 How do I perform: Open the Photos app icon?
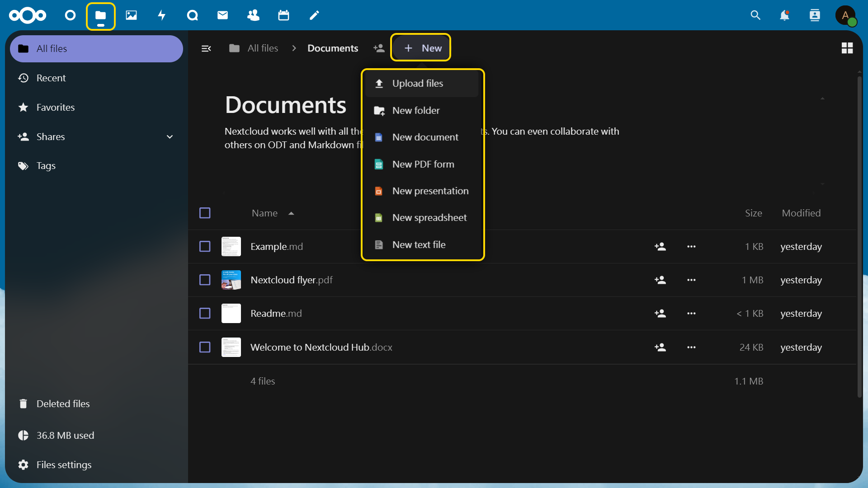click(131, 15)
